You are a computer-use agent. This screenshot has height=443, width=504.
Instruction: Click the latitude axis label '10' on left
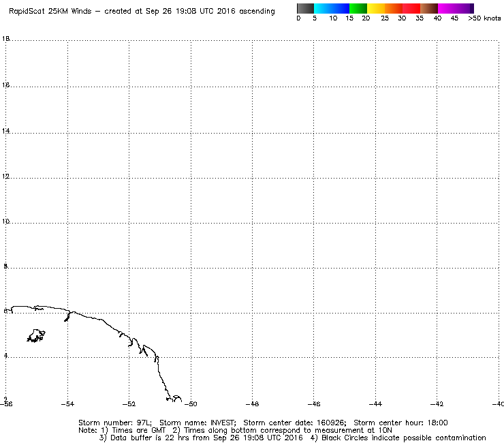[x=5, y=221]
